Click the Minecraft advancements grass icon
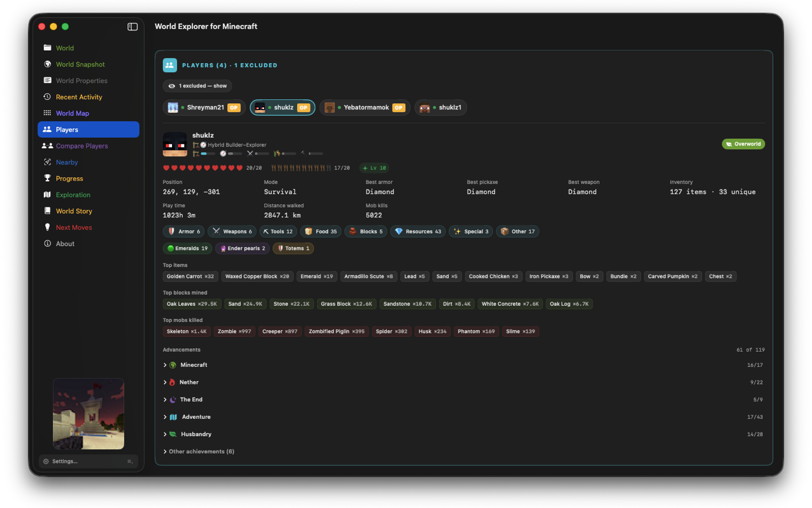 173,365
